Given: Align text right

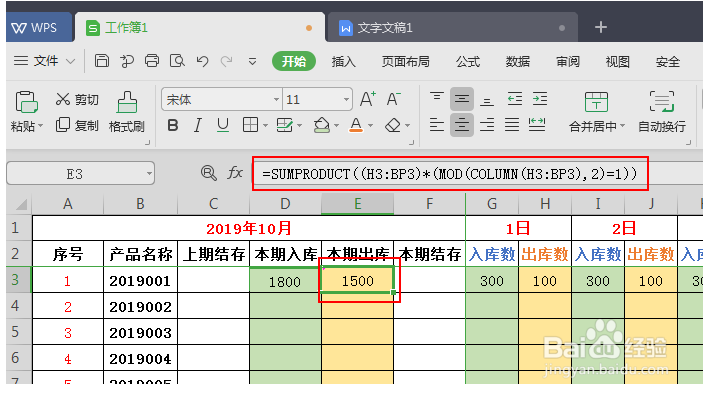Looking at the screenshot, I should point(487,125).
